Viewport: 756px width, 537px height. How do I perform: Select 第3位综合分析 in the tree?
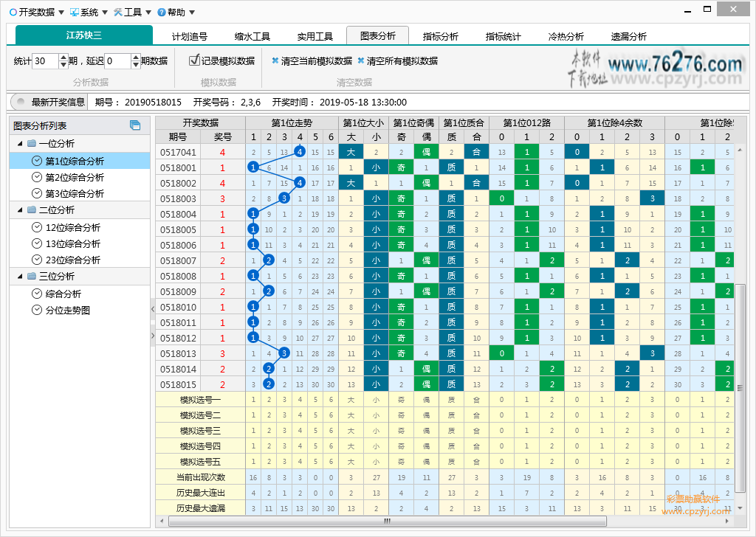click(x=80, y=193)
